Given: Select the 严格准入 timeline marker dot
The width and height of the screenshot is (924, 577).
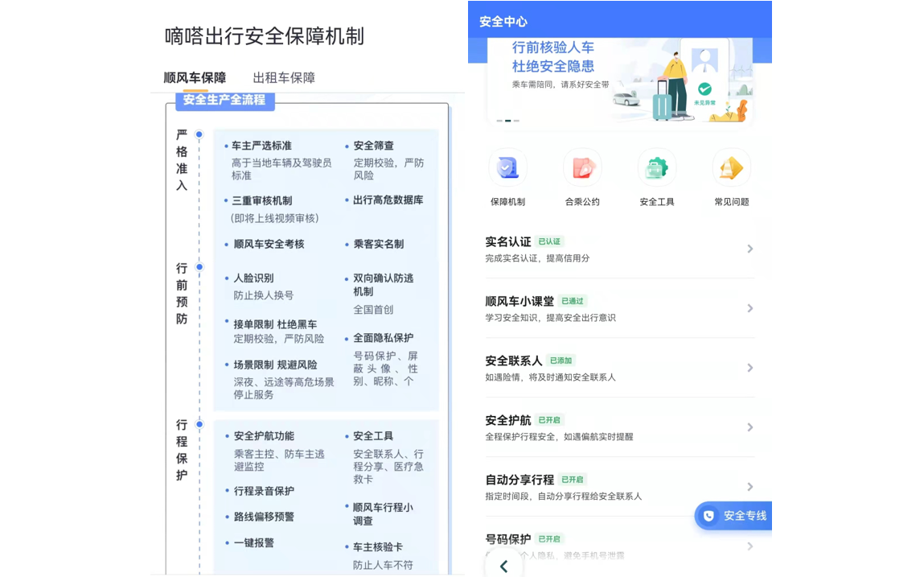Looking at the screenshot, I should point(199,134).
